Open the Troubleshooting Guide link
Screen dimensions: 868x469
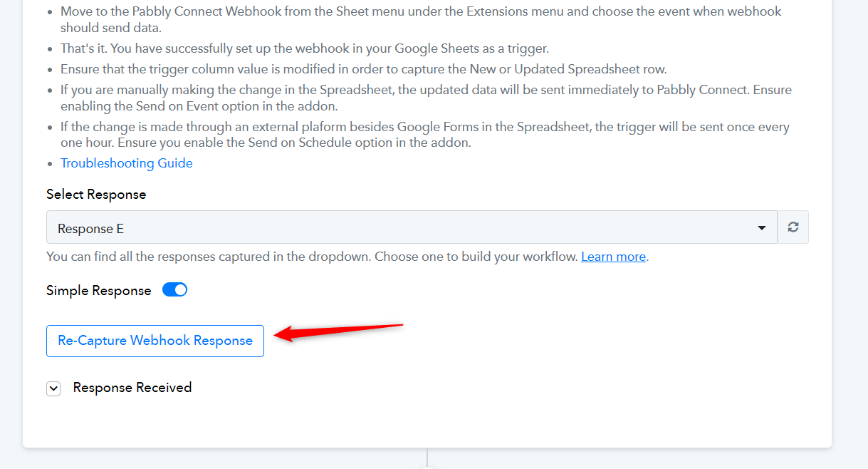(127, 163)
